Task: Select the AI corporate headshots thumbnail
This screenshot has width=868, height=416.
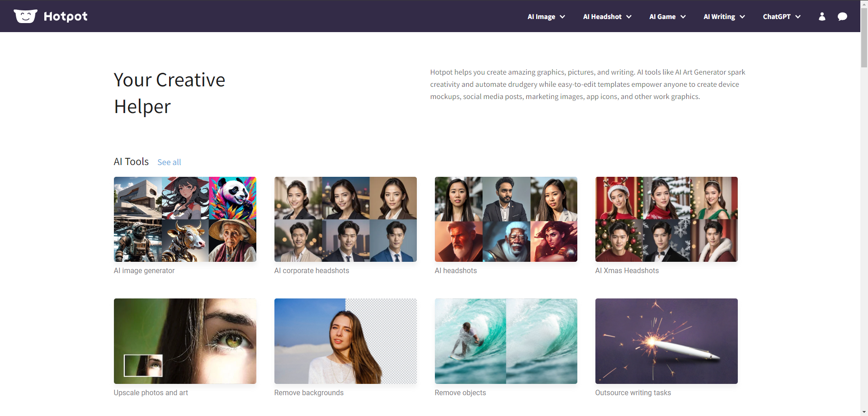Action: 345,219
